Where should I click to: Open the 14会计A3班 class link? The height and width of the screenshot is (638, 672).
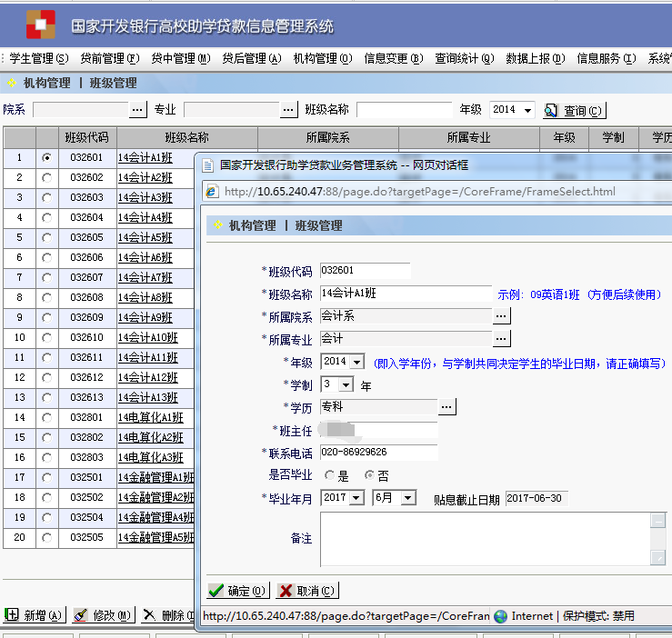pyautogui.click(x=145, y=198)
